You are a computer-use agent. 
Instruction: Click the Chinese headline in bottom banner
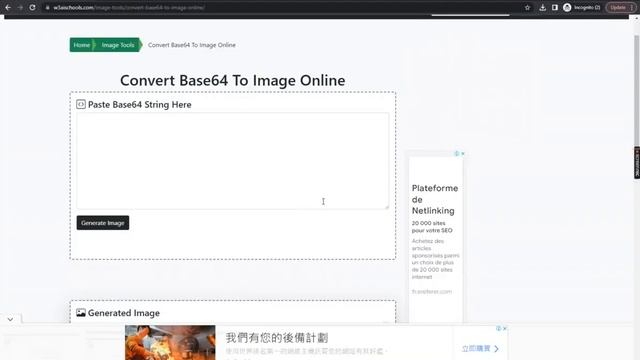(277, 338)
